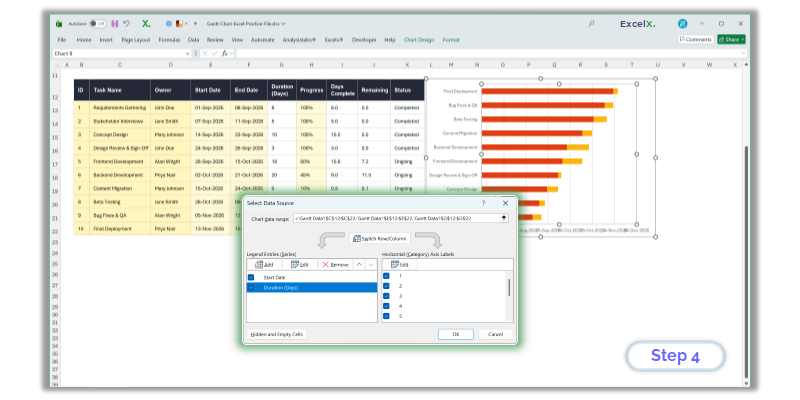The height and width of the screenshot is (400, 800).
Task: Click Switch Row/Column button
Action: tap(380, 238)
